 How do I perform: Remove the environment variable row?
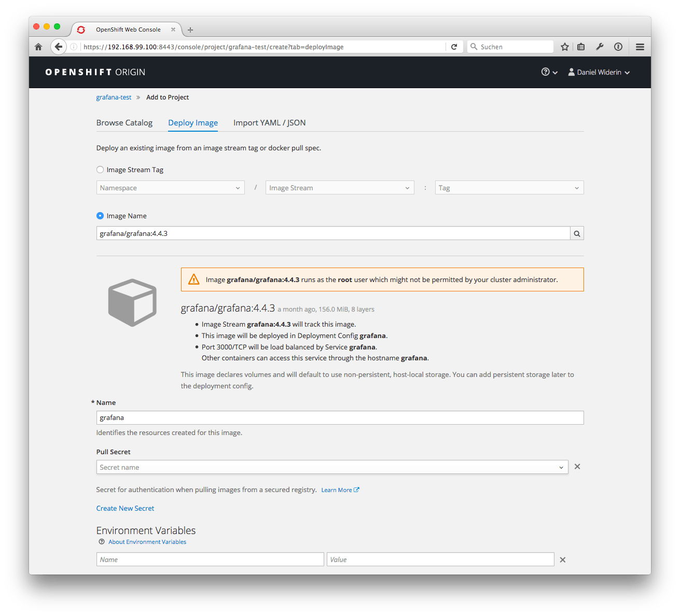[563, 559]
